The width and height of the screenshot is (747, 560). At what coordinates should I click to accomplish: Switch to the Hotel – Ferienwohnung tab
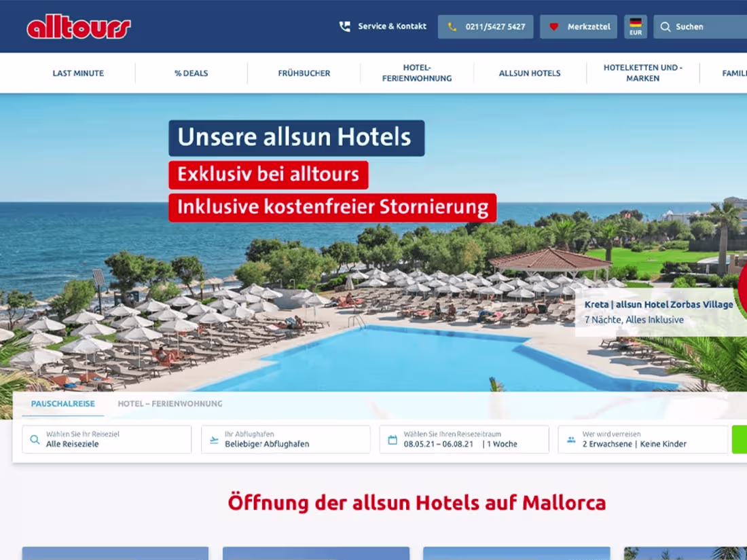(170, 403)
